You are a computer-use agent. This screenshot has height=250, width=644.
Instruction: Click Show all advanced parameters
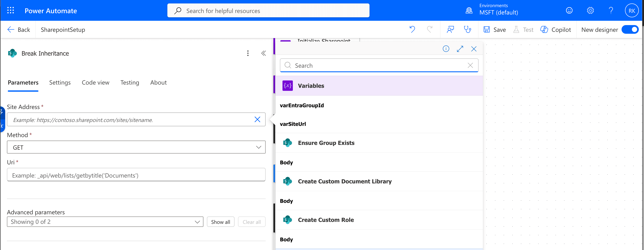[220, 222]
